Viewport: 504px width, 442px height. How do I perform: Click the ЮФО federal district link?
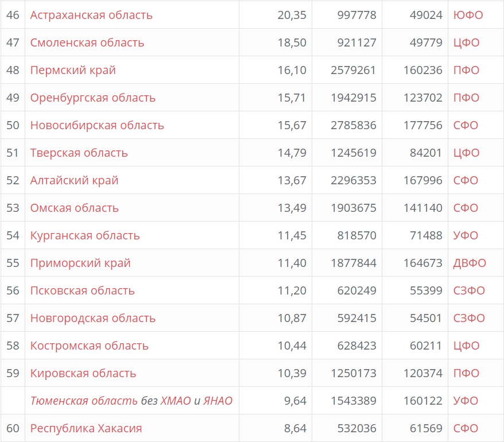(468, 15)
